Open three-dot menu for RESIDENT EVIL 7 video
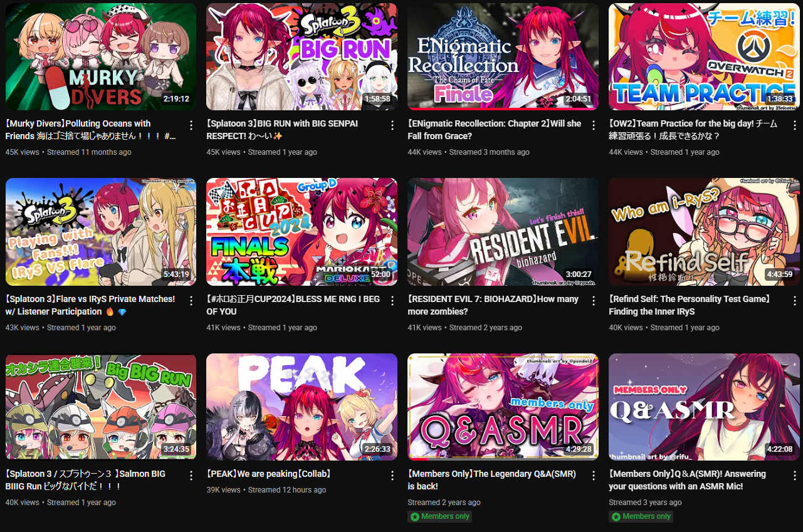 point(594,301)
